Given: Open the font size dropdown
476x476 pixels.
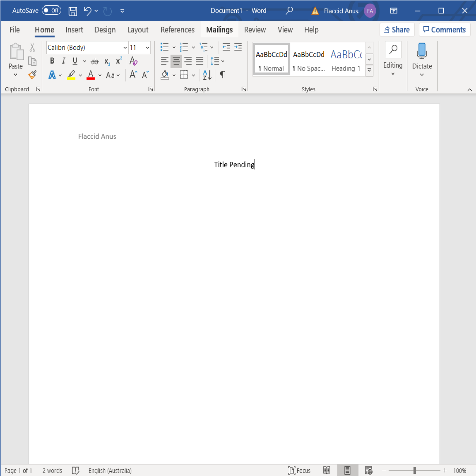Looking at the screenshot, I should [x=147, y=48].
